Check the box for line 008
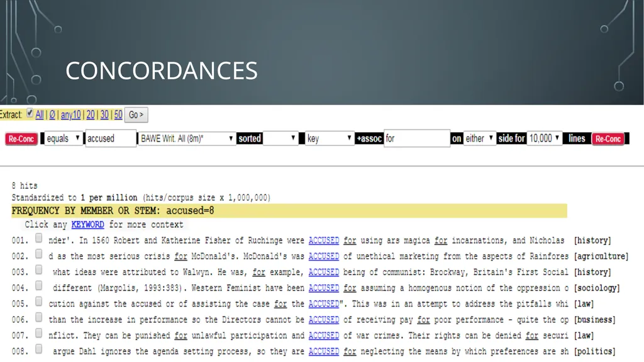This screenshot has width=644, height=362. (x=38, y=349)
